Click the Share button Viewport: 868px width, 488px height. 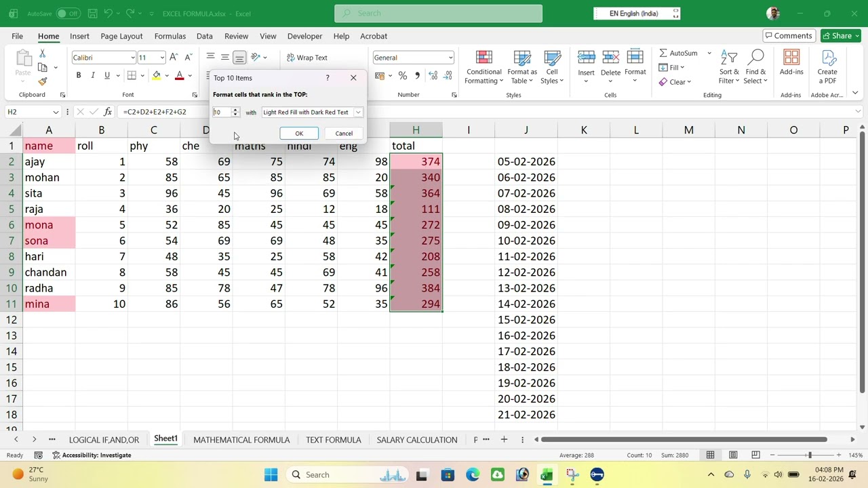point(841,36)
